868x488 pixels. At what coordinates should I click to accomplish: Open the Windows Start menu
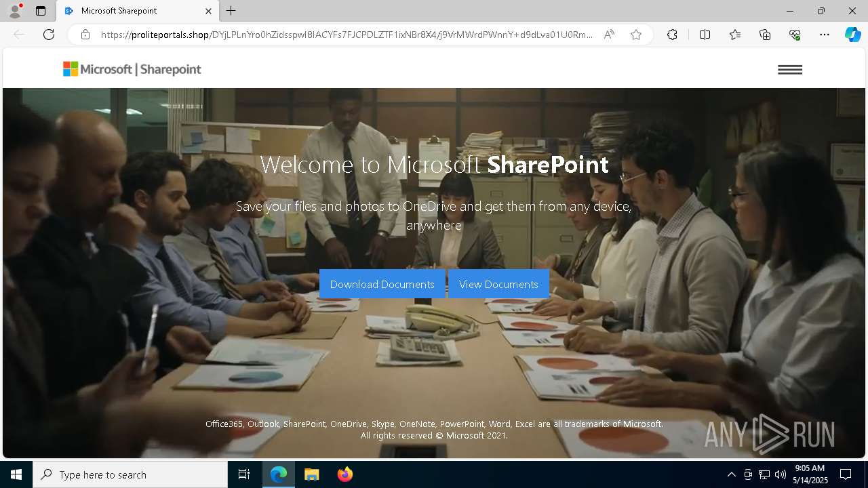(16, 474)
